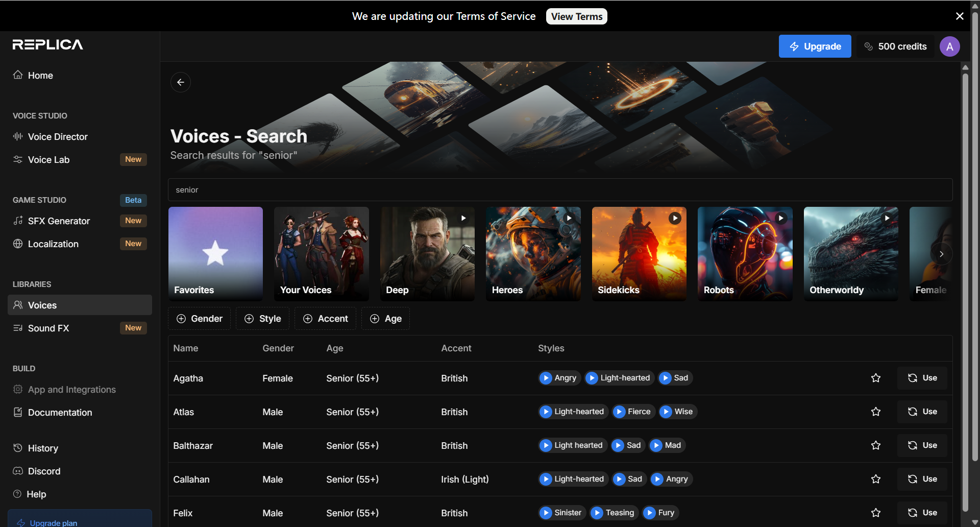Open Voice Lab
This screenshot has height=527, width=980.
tap(80, 159)
